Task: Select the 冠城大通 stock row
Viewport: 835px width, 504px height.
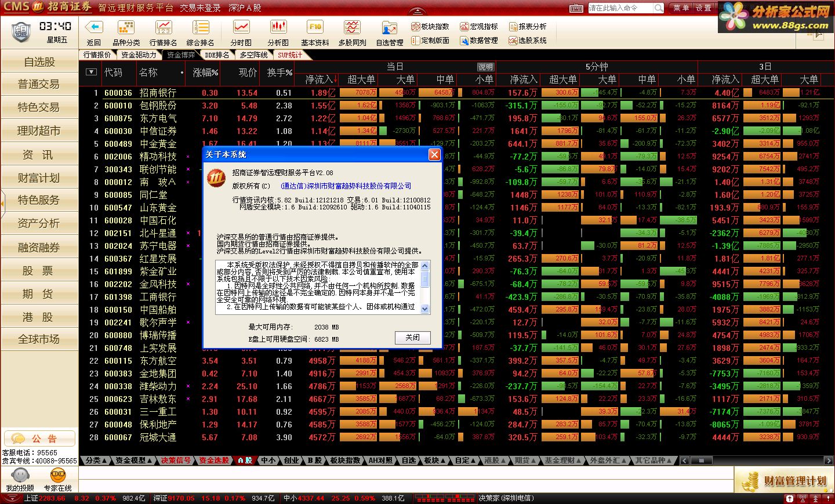Action: [x=456, y=437]
